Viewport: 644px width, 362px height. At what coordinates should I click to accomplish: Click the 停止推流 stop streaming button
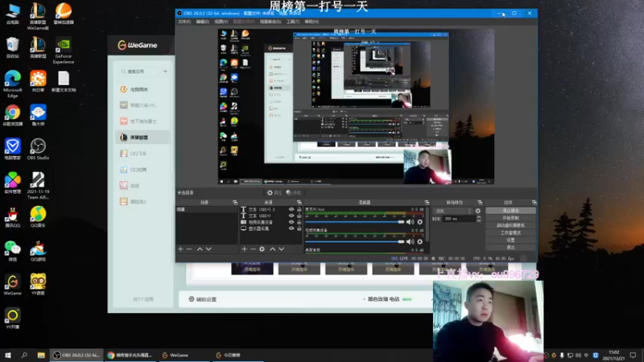510,211
